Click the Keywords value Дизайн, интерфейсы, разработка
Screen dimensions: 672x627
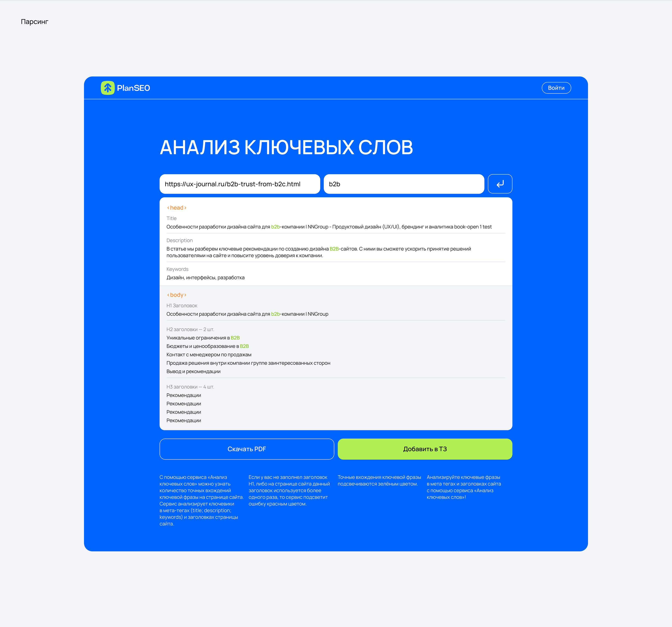(x=206, y=277)
